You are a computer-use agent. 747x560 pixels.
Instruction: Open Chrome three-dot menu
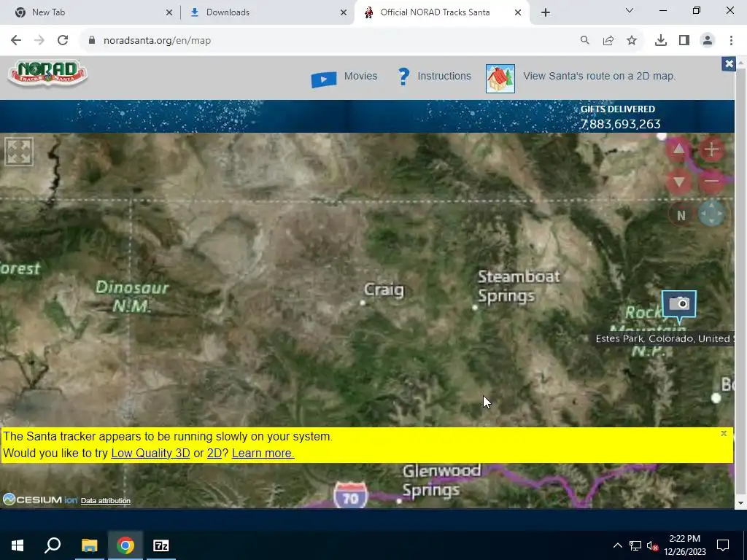[731, 41]
